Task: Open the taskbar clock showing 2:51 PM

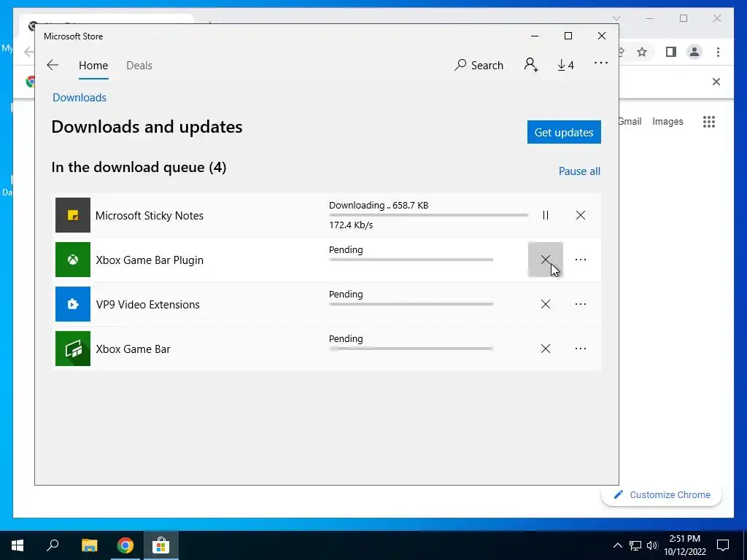Action: 685,545
